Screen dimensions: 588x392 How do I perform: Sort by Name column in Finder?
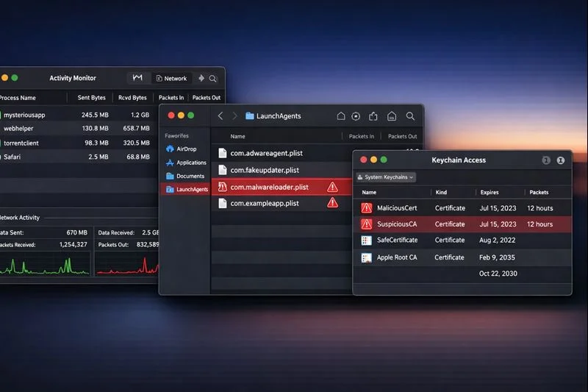pyautogui.click(x=237, y=136)
